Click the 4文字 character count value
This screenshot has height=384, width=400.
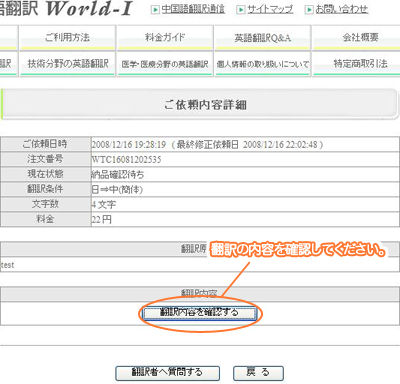pyautogui.click(x=104, y=205)
